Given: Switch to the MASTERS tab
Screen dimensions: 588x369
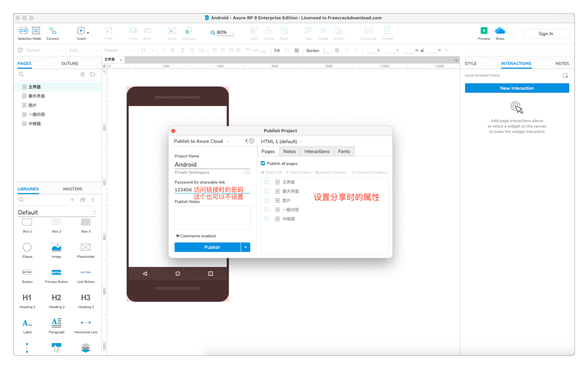Looking at the screenshot, I should [x=73, y=189].
